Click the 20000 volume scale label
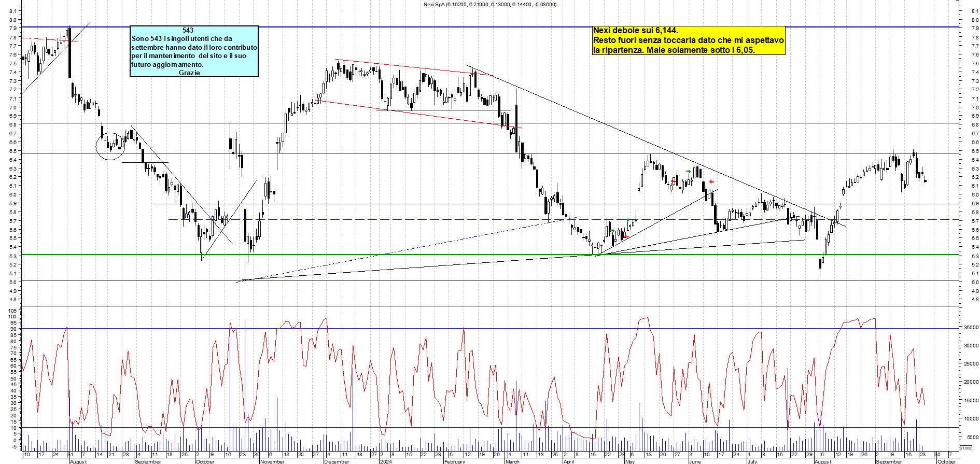 pos(971,382)
